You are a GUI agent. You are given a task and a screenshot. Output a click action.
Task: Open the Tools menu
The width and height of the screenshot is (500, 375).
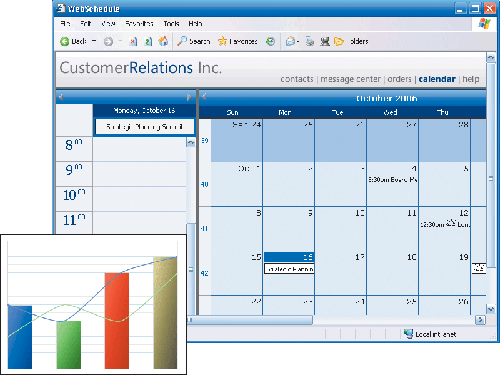171,23
